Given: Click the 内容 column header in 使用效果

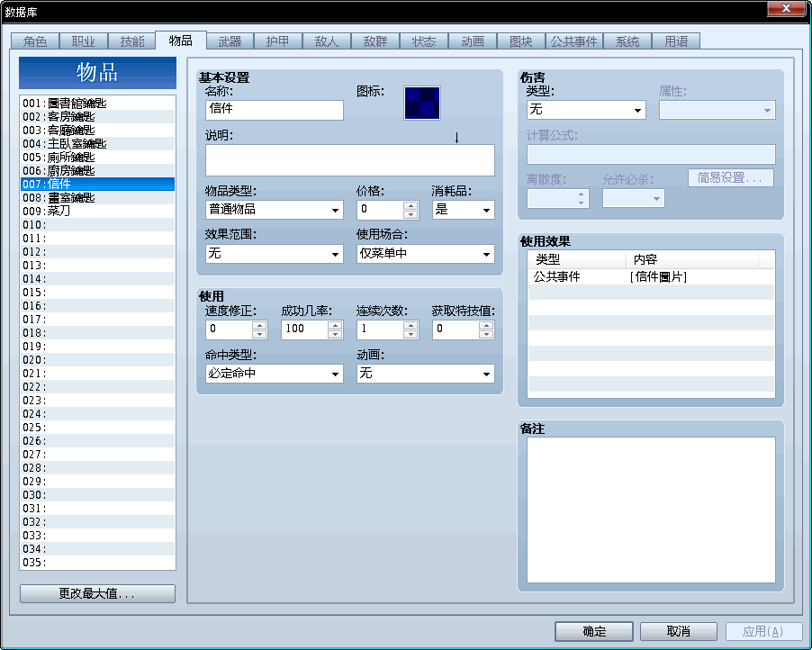Looking at the screenshot, I should (692, 259).
